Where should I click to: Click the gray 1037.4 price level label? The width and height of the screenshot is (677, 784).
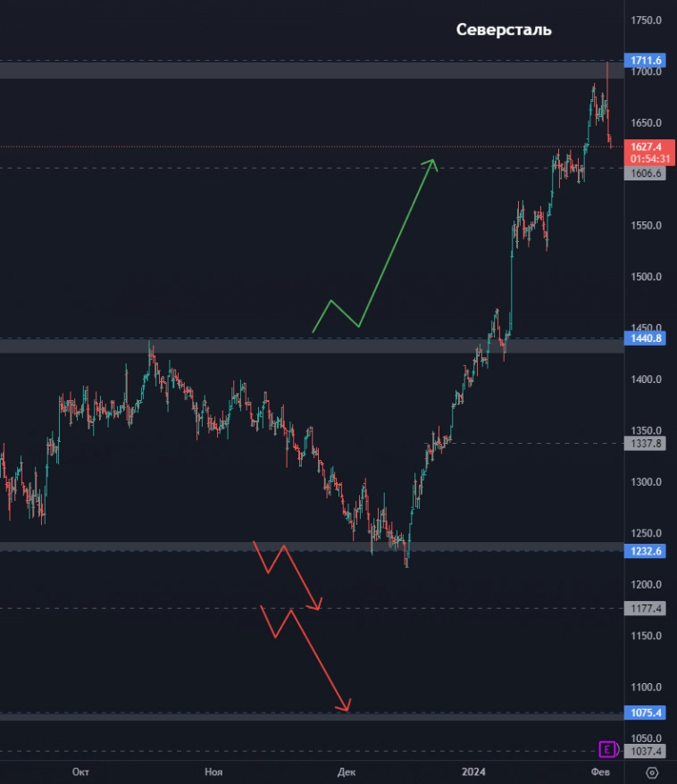647,752
